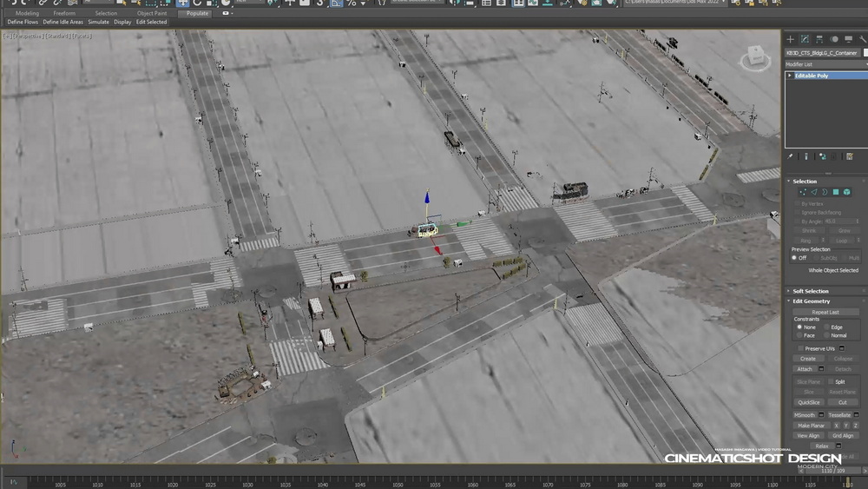Viewport: 868px width, 489px height.
Task: Select the Face constraint radio button
Action: pos(799,335)
